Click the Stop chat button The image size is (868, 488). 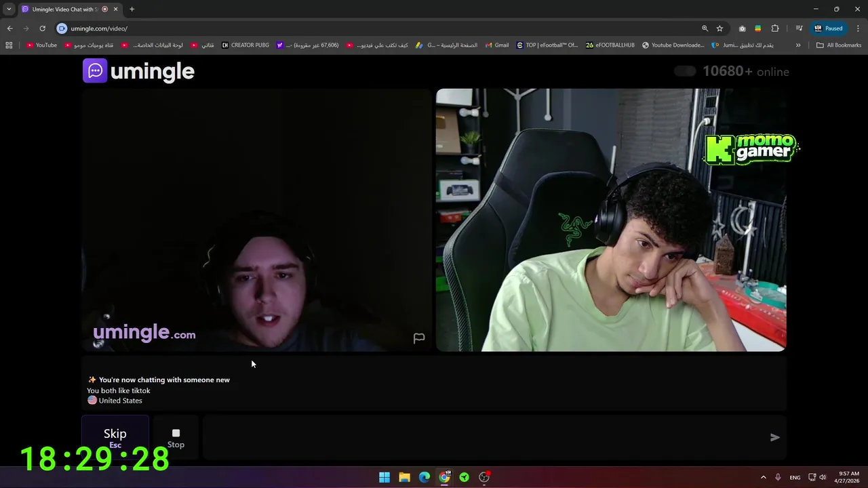point(176,438)
